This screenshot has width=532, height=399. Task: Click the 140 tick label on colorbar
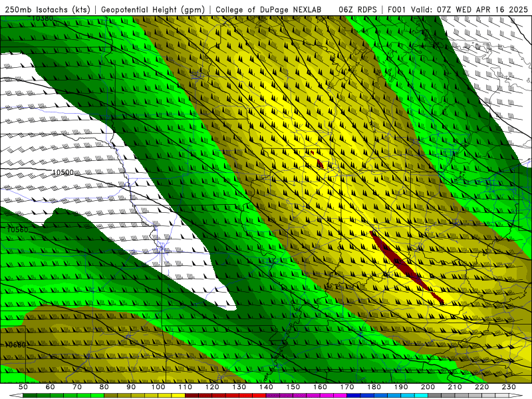coord(267,387)
